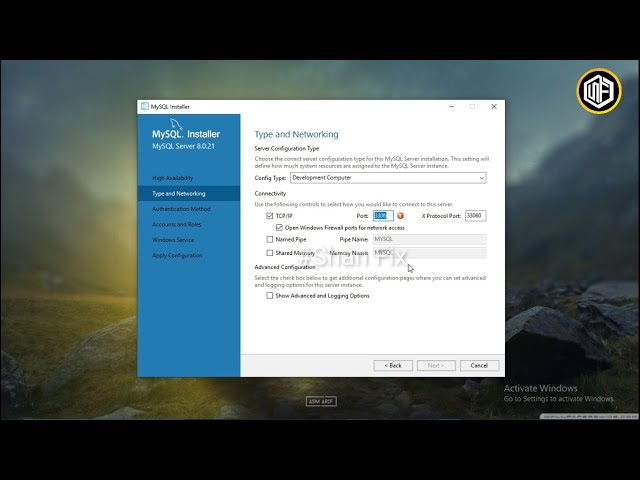Click the Activate Windows watermark text
640x480 pixels.
point(540,388)
